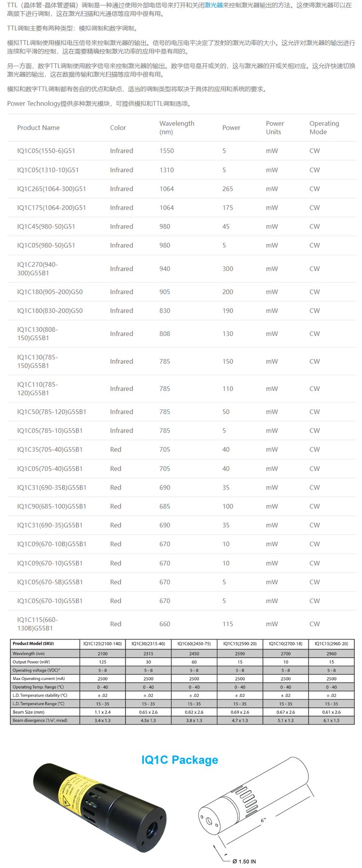The image size is (362, 868).
Task: Click the IQ1C Package heading
Action: [x=180, y=760]
